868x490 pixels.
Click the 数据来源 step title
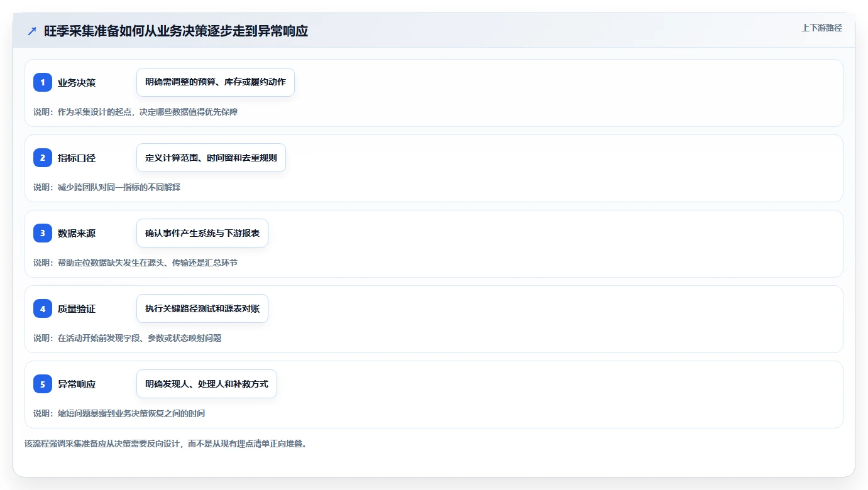point(77,233)
